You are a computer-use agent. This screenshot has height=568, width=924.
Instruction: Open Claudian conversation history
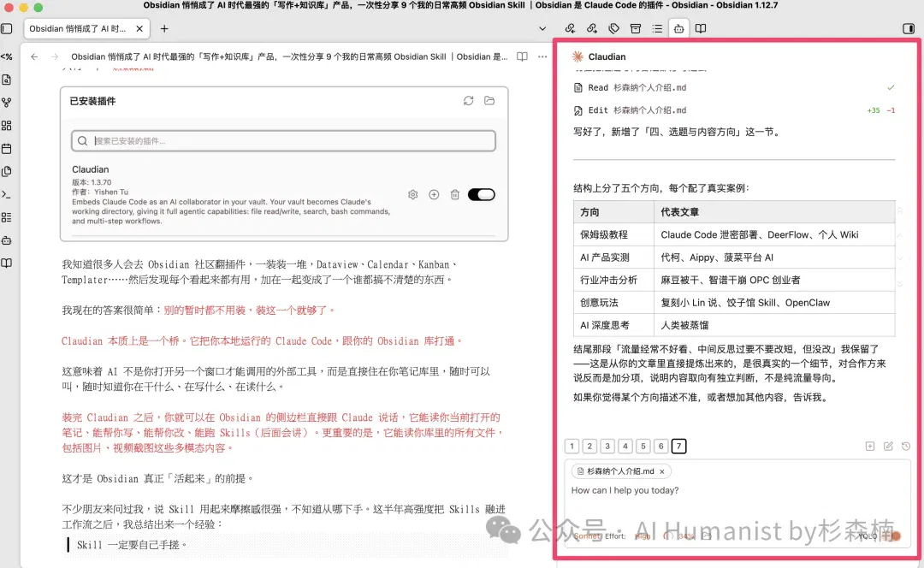tap(906, 446)
